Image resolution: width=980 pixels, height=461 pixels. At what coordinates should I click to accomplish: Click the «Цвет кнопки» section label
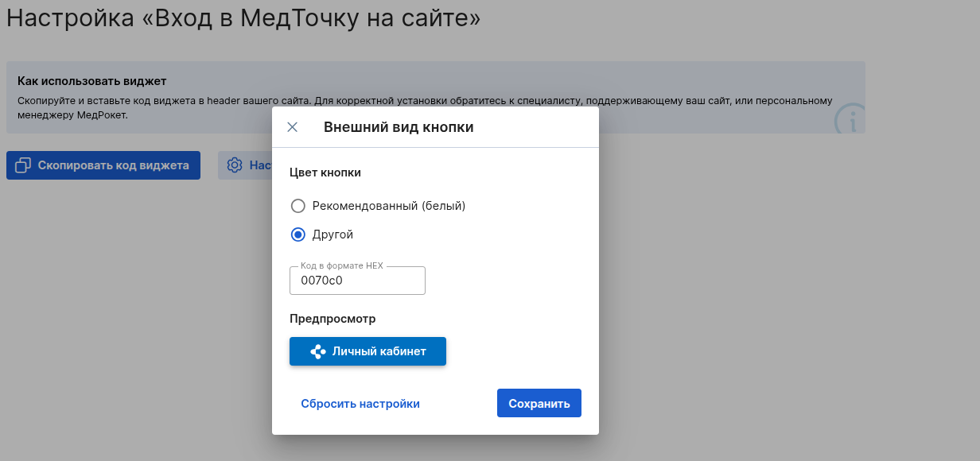(x=325, y=172)
